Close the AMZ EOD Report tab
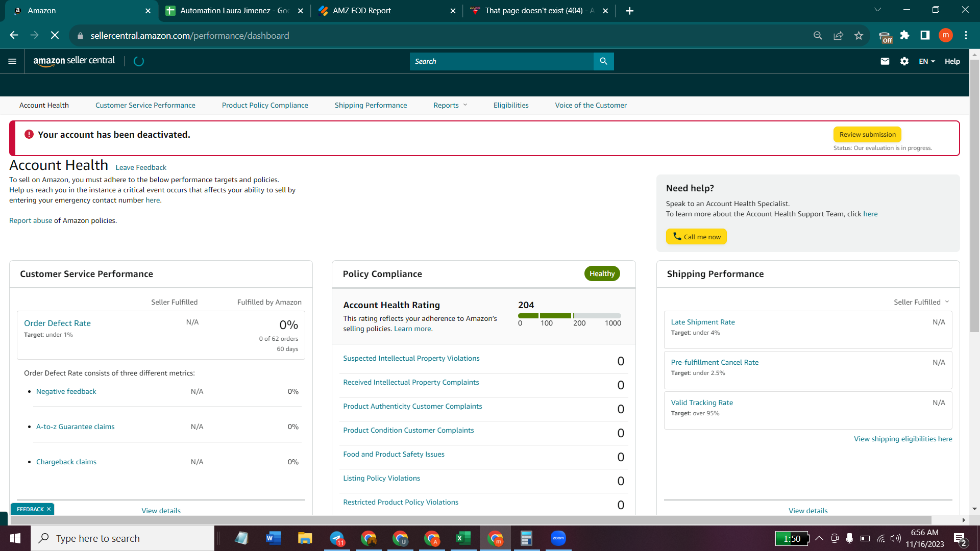This screenshot has width=980, height=551. pyautogui.click(x=453, y=11)
